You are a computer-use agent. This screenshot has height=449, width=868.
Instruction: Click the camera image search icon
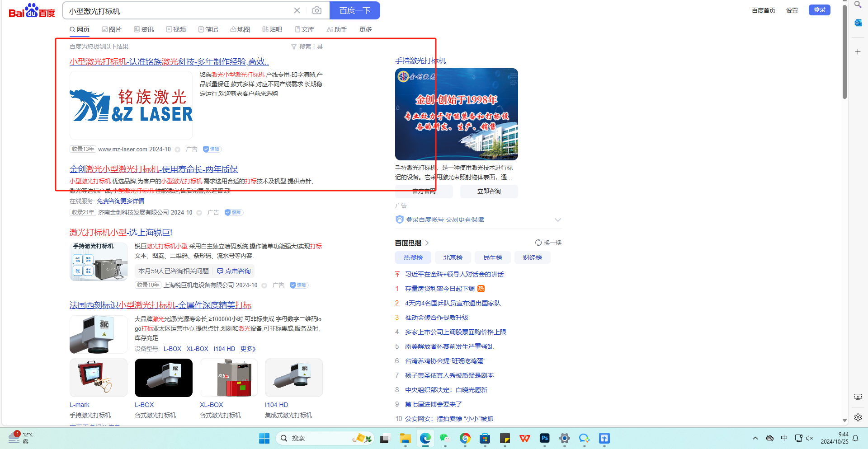pyautogui.click(x=317, y=10)
